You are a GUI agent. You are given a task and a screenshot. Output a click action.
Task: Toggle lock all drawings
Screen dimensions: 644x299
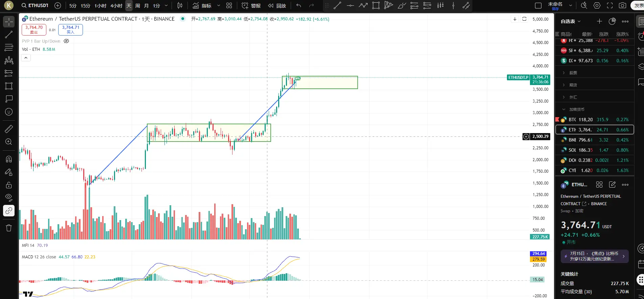click(9, 185)
